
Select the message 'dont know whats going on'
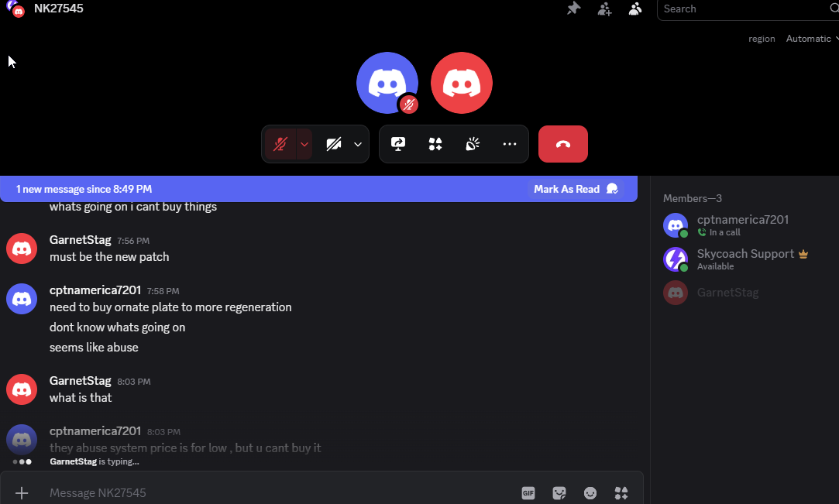coord(117,327)
